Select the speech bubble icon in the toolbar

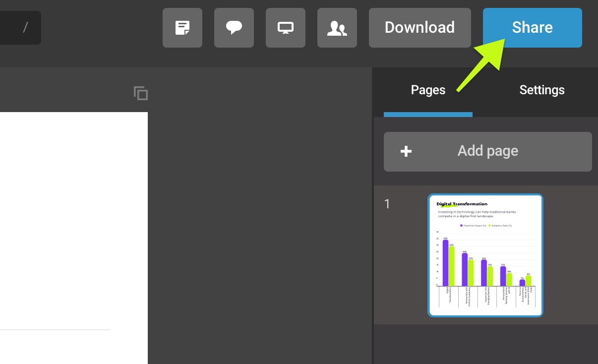(x=234, y=28)
